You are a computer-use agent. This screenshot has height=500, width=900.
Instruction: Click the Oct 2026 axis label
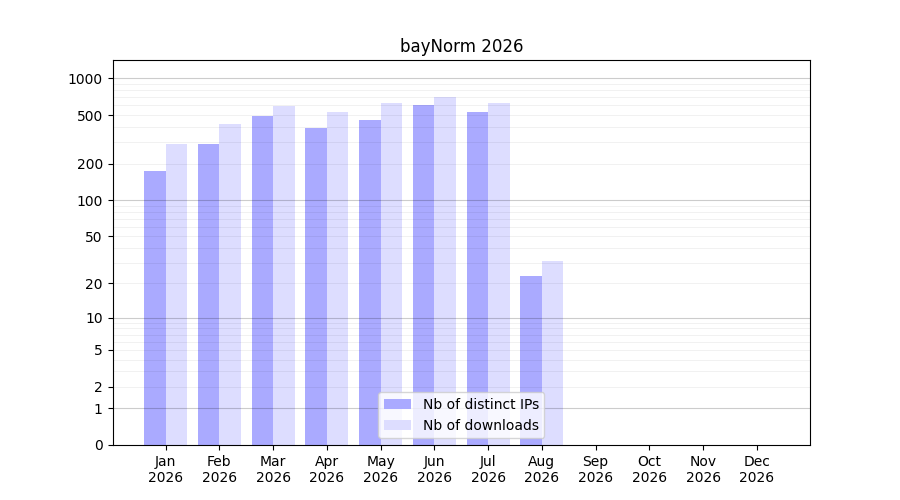(x=649, y=469)
